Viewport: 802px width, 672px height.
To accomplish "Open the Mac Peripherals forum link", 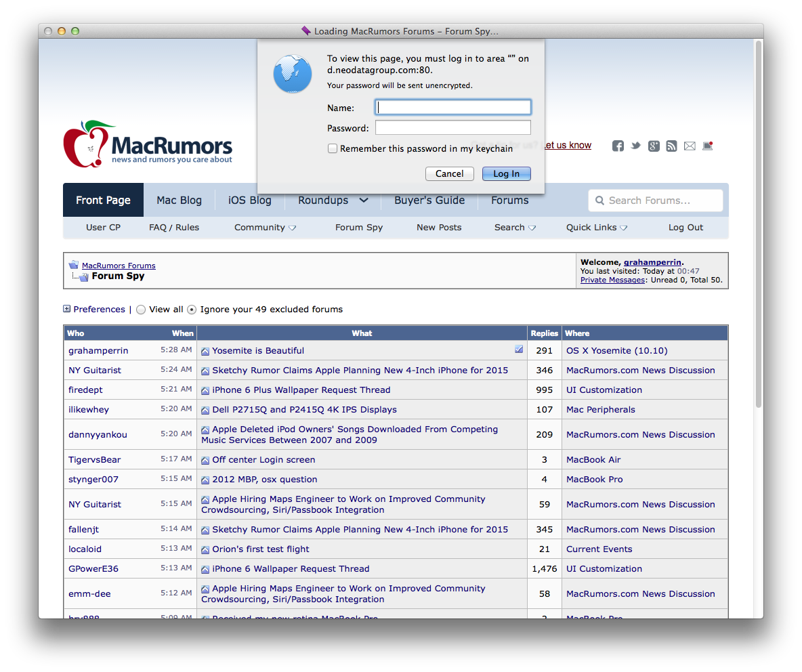I will (x=600, y=410).
